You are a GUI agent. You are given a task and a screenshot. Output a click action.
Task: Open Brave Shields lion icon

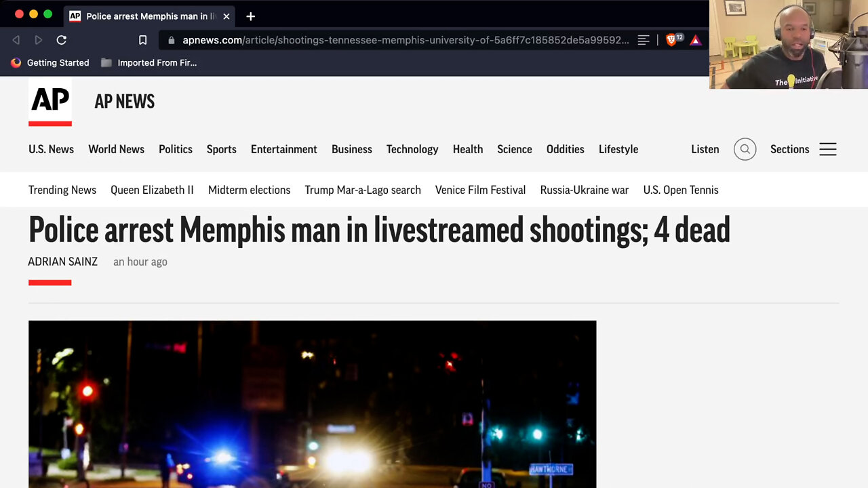click(671, 40)
